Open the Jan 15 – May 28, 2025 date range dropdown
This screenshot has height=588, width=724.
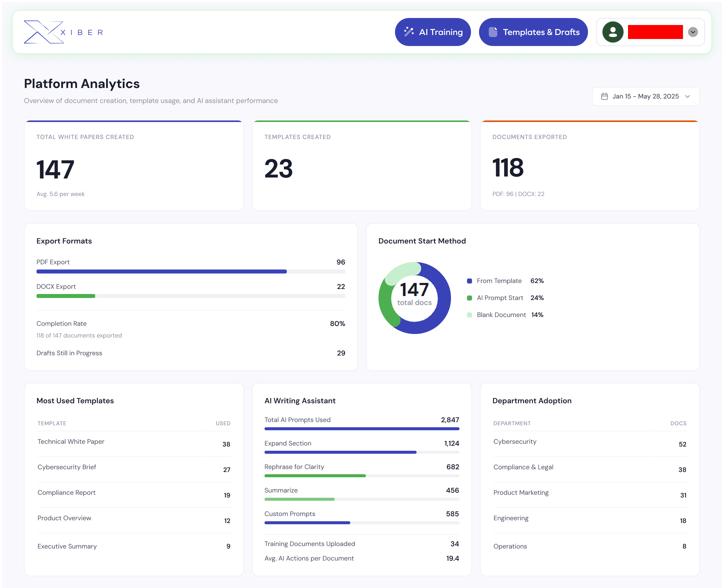pyautogui.click(x=645, y=96)
